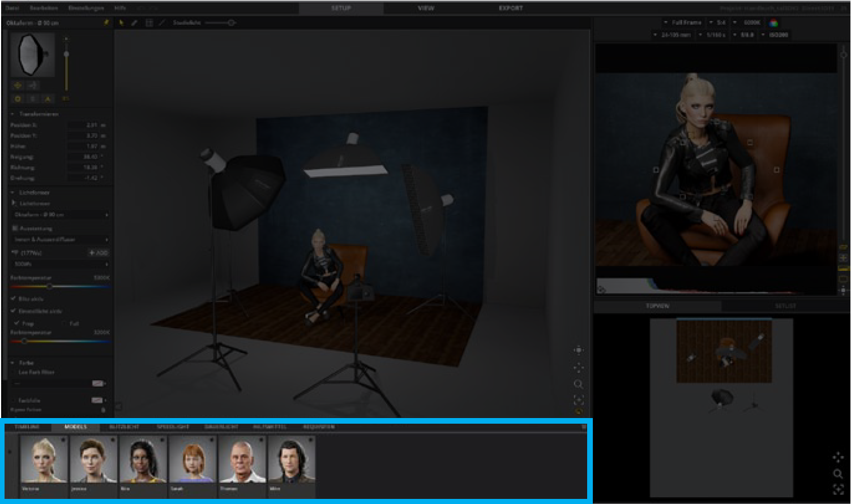Enable the Prop modeling light option
The image size is (851, 504).
17,323
